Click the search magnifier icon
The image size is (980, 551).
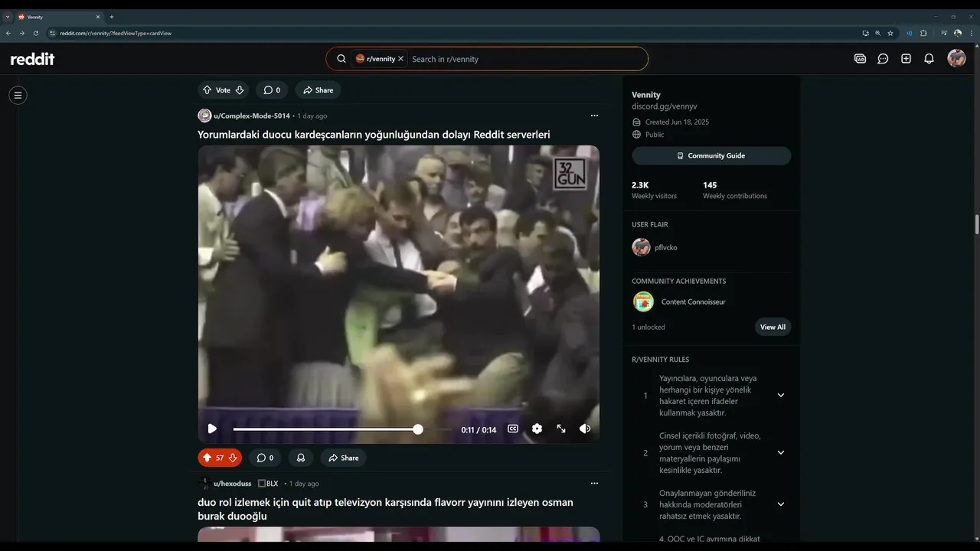(x=341, y=59)
